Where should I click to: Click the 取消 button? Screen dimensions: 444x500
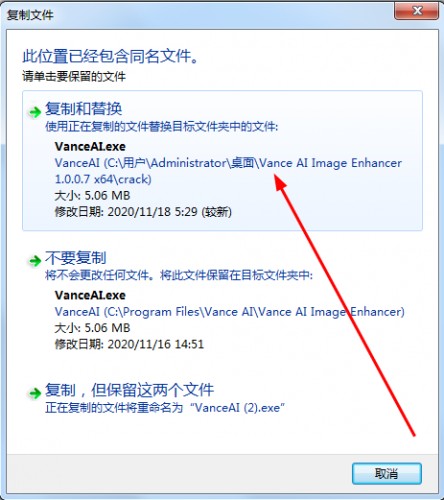387,473
